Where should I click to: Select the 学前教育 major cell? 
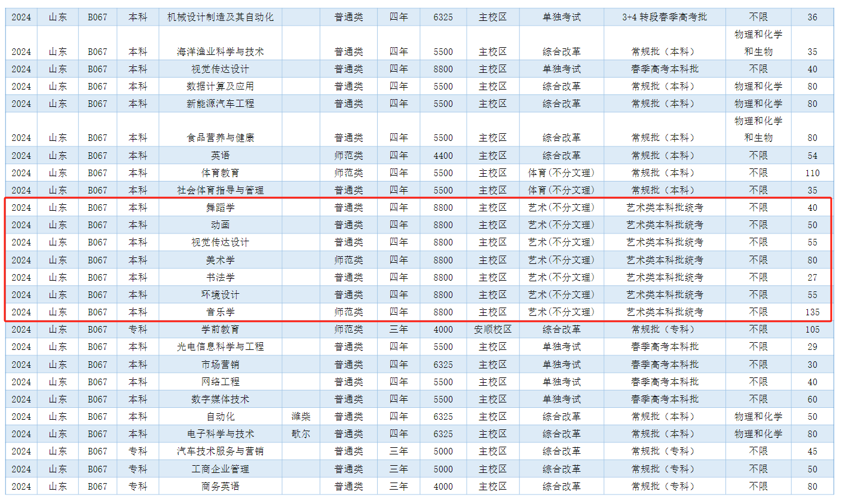220,329
